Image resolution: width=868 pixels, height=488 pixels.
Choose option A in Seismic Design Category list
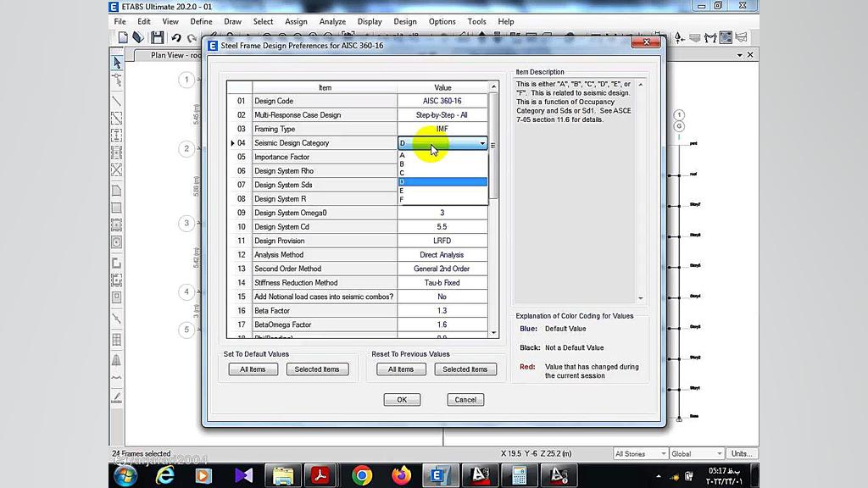[x=442, y=155]
